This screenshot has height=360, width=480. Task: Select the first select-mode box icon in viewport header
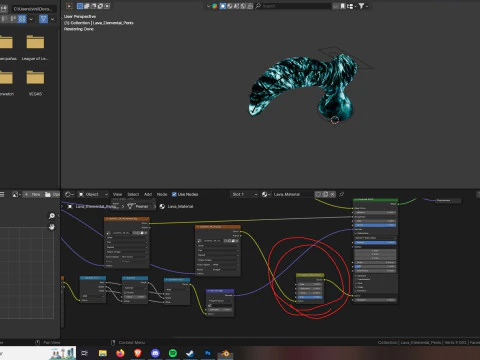click(80, 6)
